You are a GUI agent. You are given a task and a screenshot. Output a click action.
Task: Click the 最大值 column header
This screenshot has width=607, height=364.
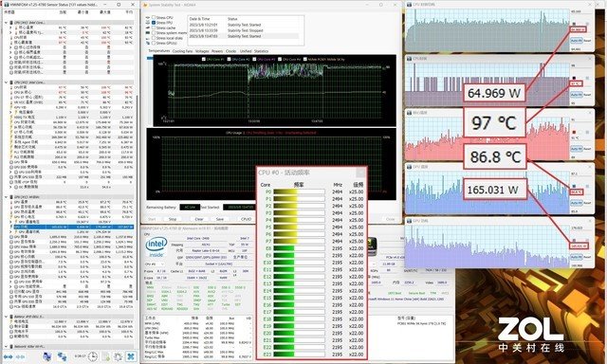pyautogui.click(x=105, y=12)
